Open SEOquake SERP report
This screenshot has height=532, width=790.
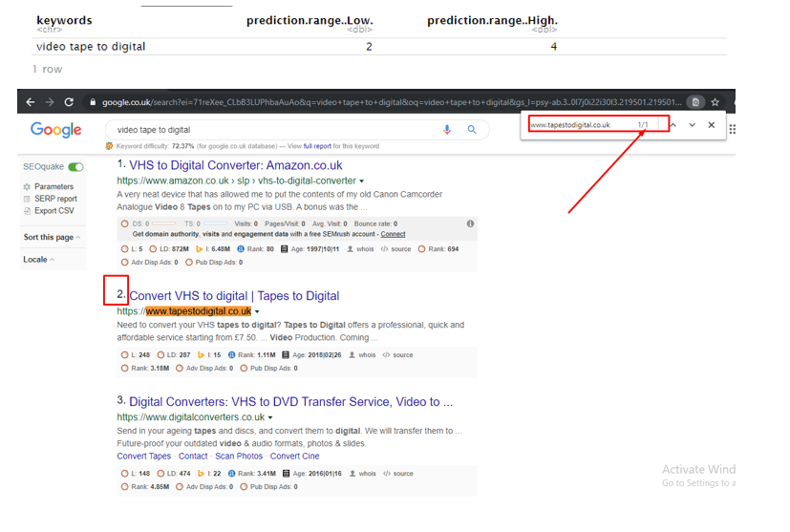tap(51, 199)
